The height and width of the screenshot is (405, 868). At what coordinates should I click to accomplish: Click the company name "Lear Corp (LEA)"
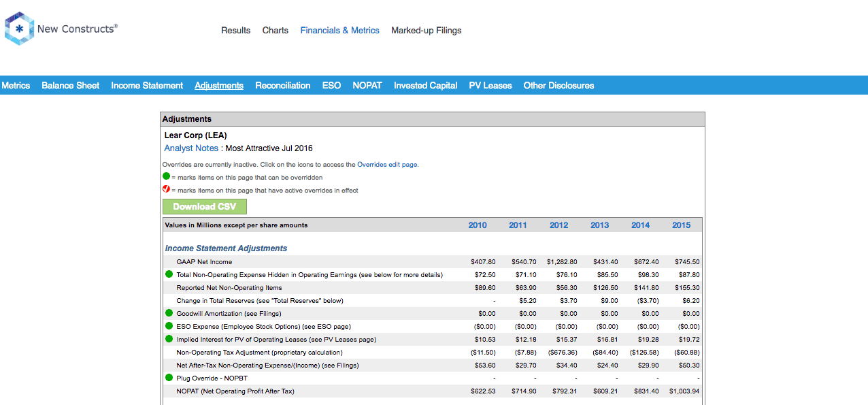[196, 135]
